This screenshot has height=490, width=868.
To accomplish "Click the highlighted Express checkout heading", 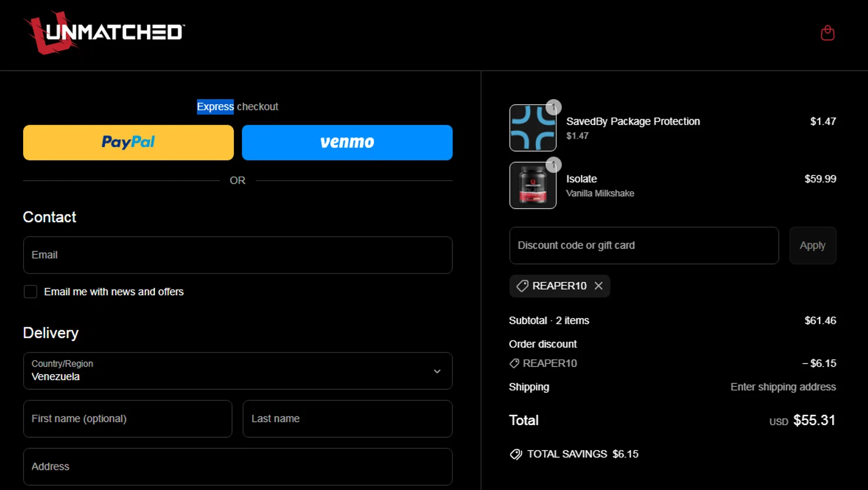I will (x=237, y=107).
